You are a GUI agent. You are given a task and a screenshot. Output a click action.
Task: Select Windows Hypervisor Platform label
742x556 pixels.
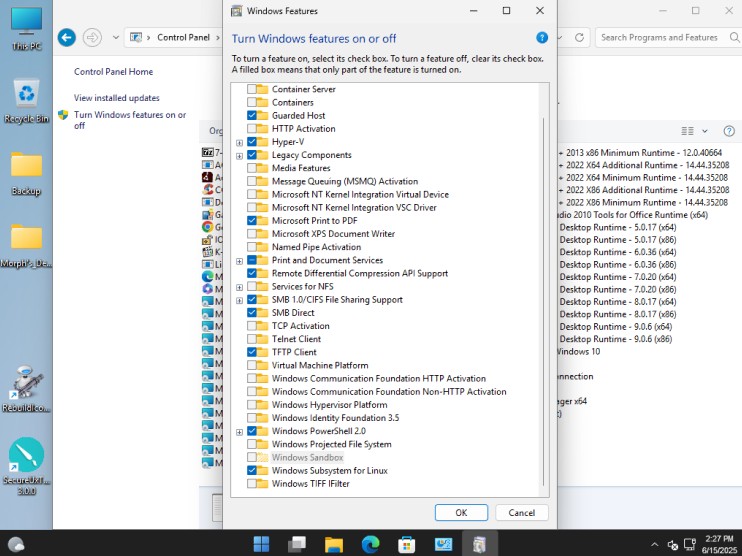click(x=329, y=405)
